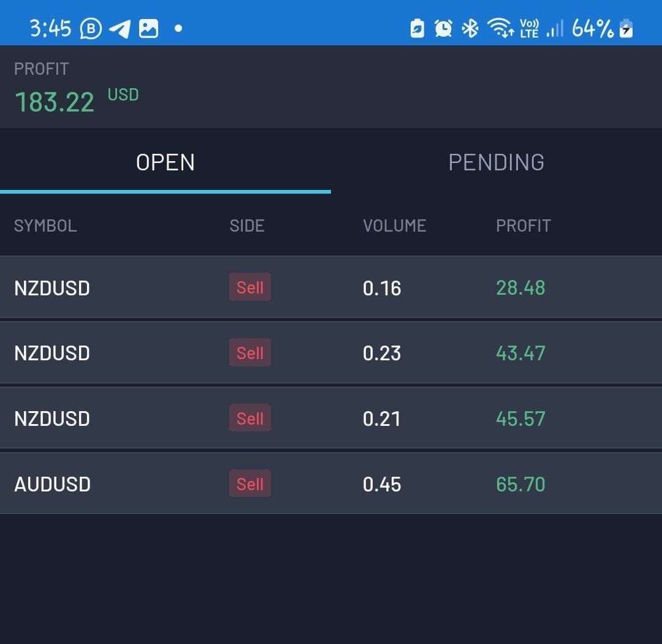Switch to the PENDING tab

[496, 162]
